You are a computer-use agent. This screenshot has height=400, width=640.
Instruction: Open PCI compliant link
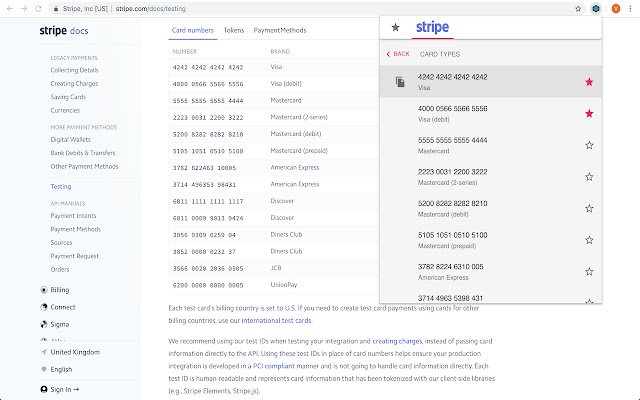click(x=273, y=366)
